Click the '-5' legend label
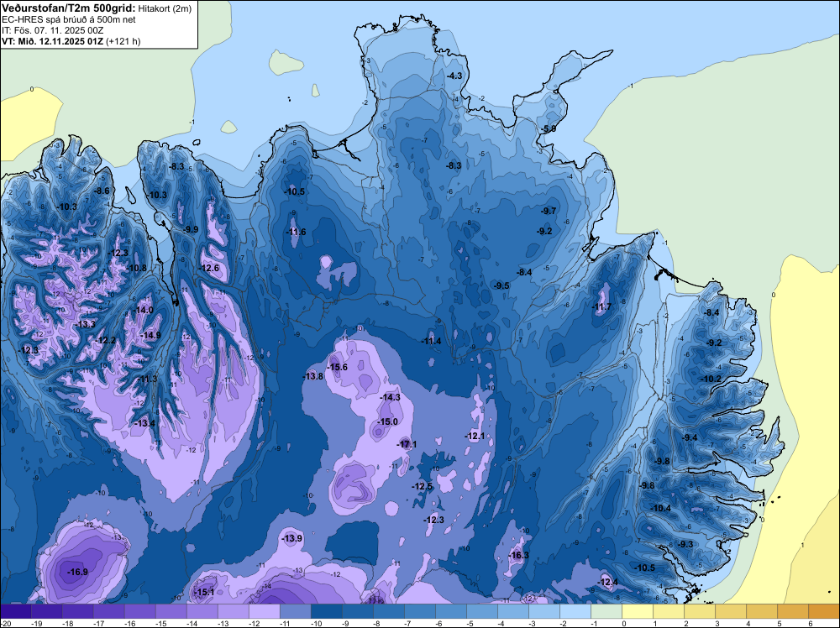This screenshot has height=628, width=840. click(470, 623)
